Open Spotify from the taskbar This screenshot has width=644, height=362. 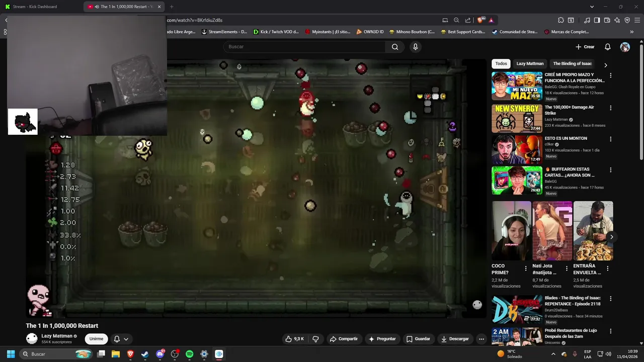coord(189,354)
